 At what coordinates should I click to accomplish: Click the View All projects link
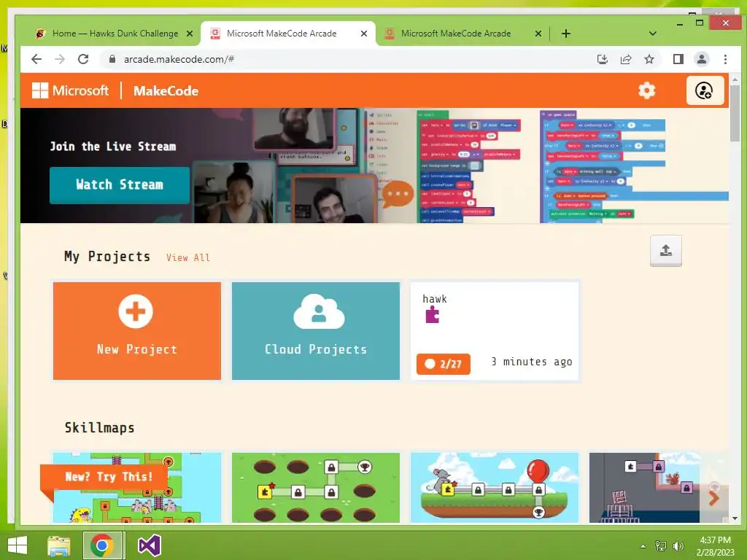pos(187,257)
